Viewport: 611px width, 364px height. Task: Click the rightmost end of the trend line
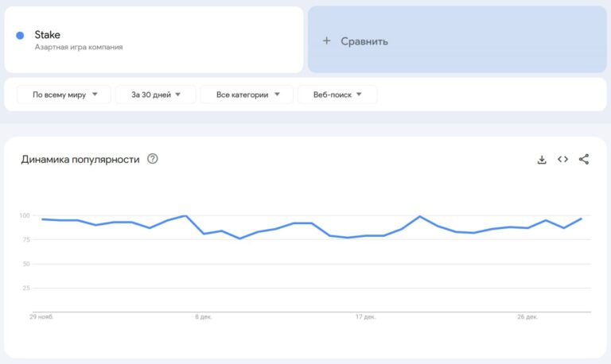[582, 219]
